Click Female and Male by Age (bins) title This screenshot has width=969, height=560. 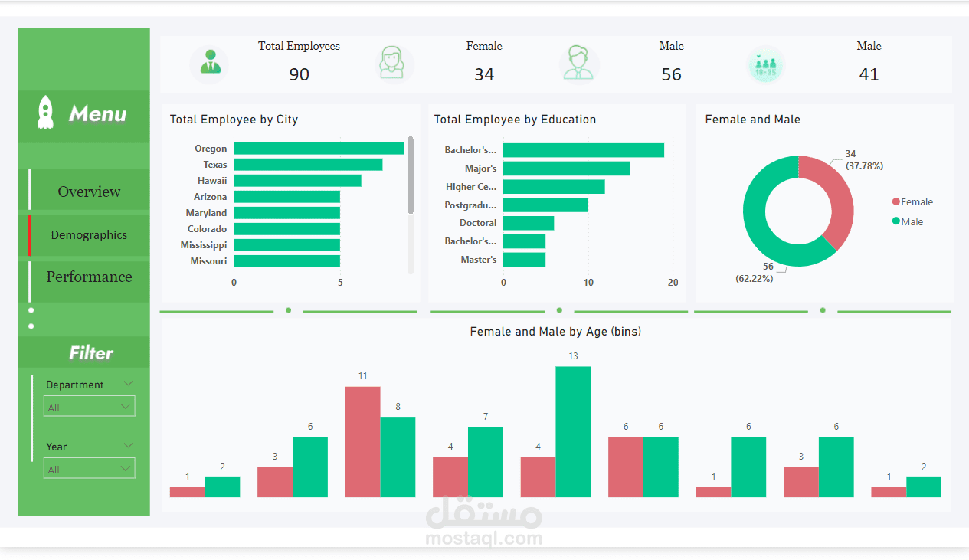tap(555, 332)
